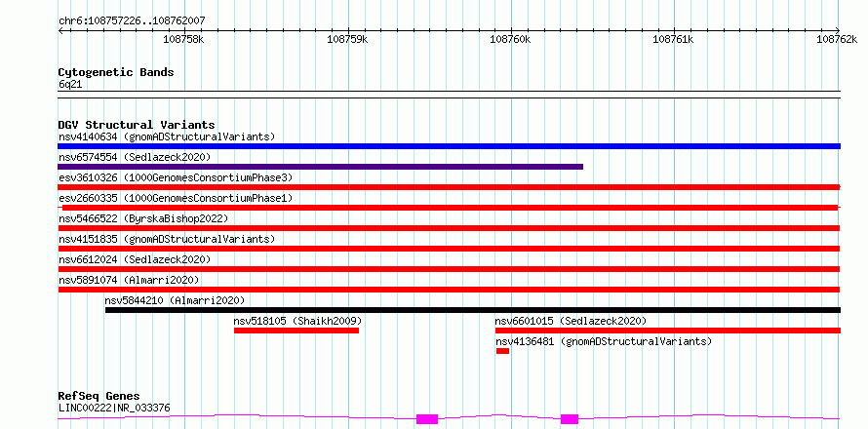Open the nsv518105 (Shaikh2009) label

click(297, 321)
